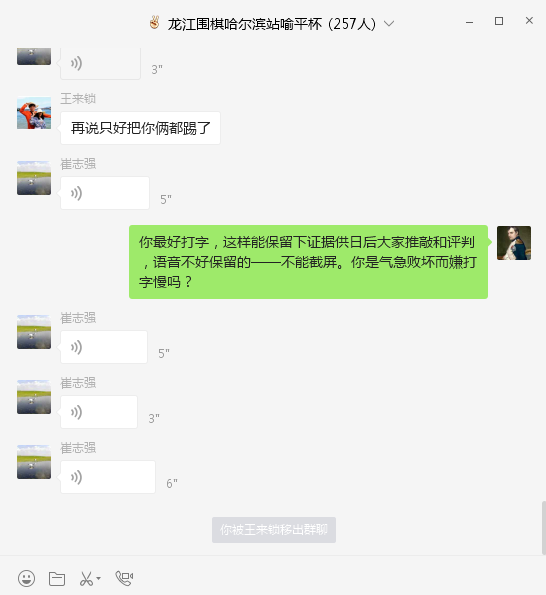This screenshot has width=546, height=595.
Task: Maximize the chat window
Action: (499, 21)
